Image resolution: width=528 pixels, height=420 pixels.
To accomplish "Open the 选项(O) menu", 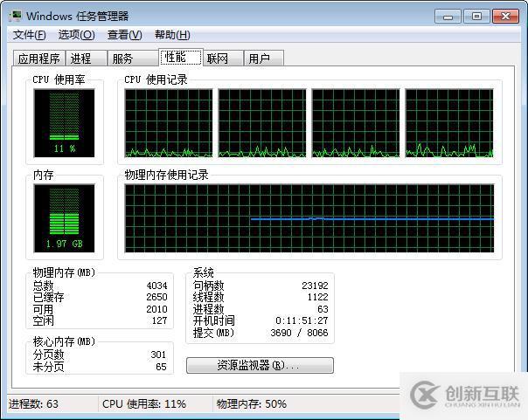I will 76,35.
